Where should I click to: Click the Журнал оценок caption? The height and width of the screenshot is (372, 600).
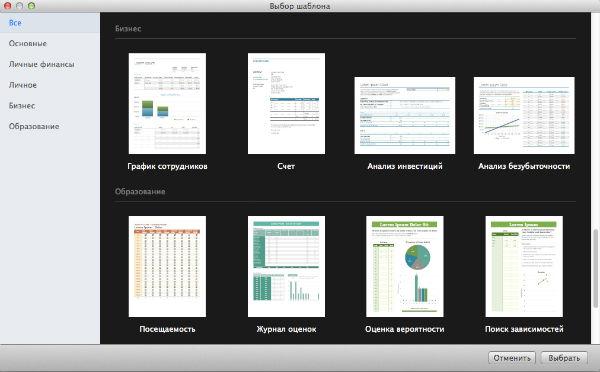pos(286,329)
